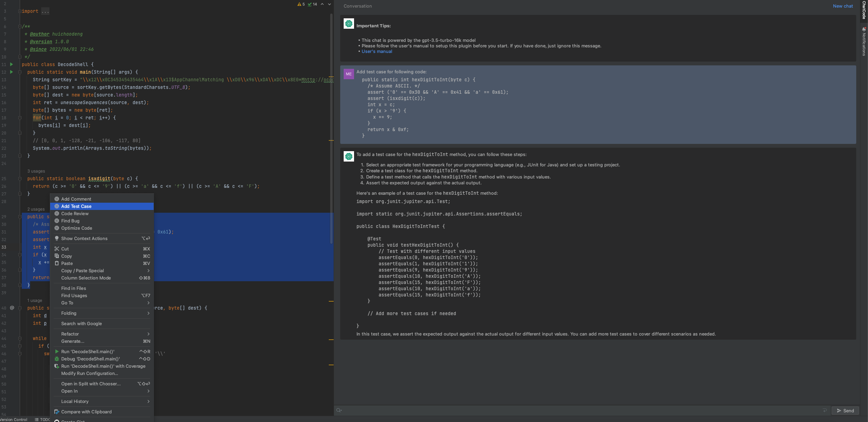Open the Notifications side panel
The image size is (868, 422).
pyautogui.click(x=864, y=42)
